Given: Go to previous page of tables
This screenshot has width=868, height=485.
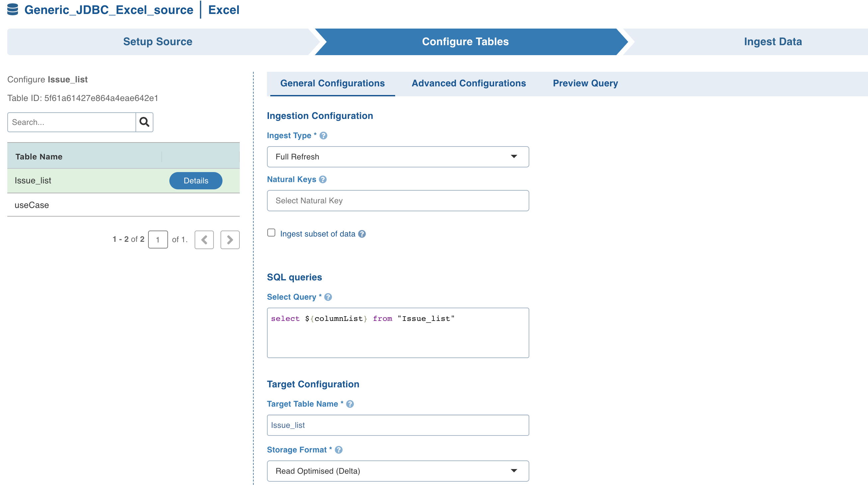Looking at the screenshot, I should tap(204, 240).
